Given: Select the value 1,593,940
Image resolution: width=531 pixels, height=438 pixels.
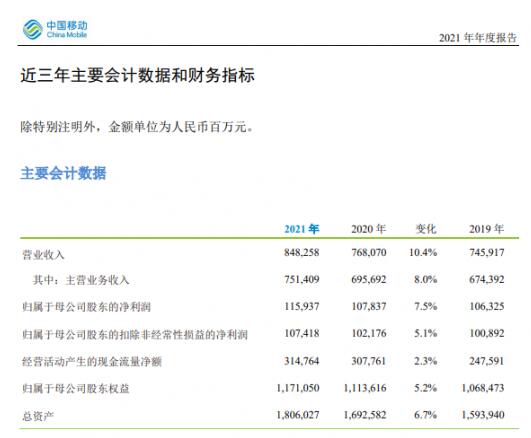Looking at the screenshot, I should (483, 415).
